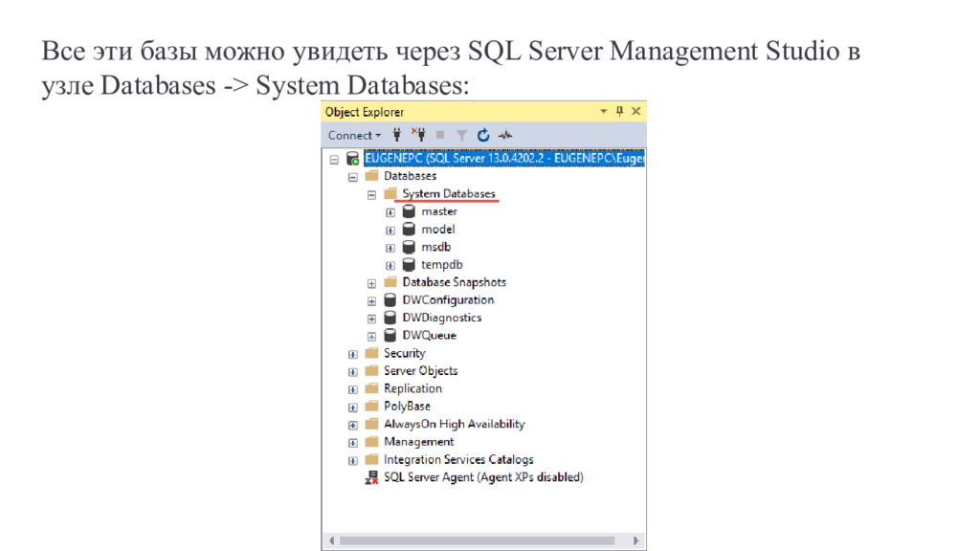Viewport: 980px width, 551px height.
Task: Select the msdb database label
Action: coord(436,247)
